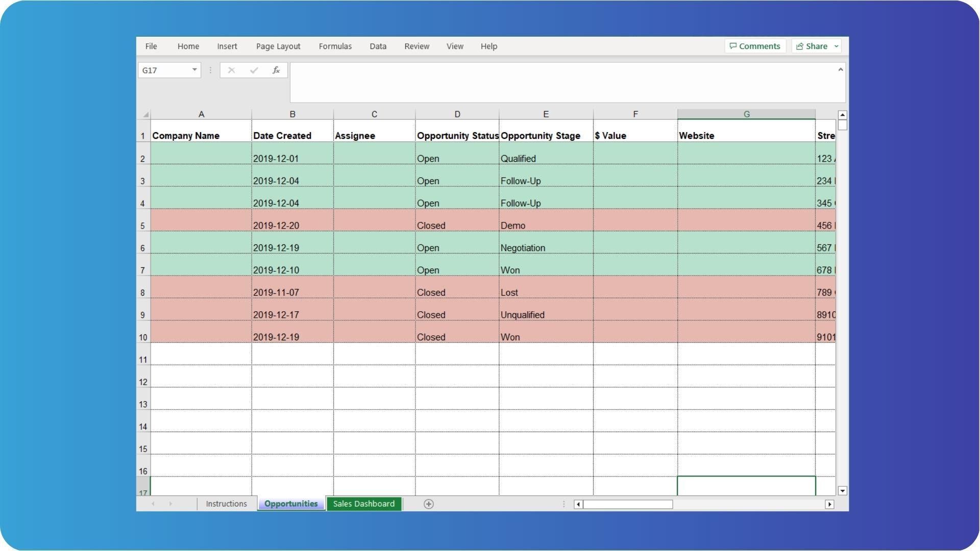
Task: Click the vertical scrollbar up arrow
Action: [x=842, y=114]
